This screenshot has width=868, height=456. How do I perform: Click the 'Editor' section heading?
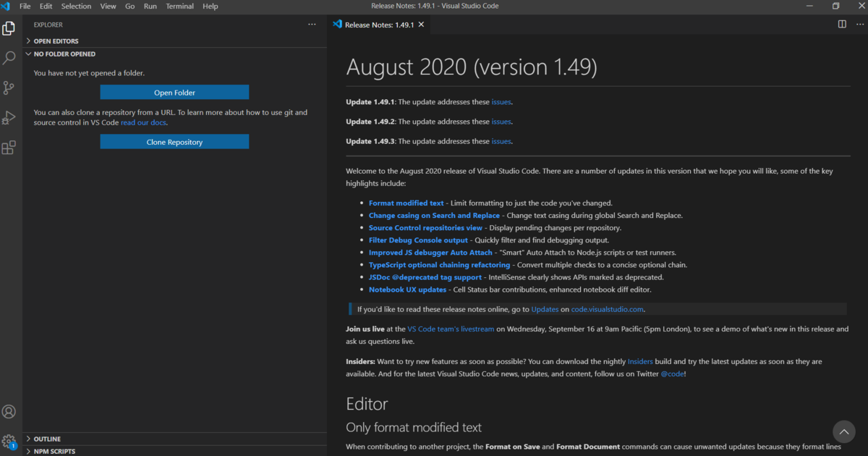[367, 404]
